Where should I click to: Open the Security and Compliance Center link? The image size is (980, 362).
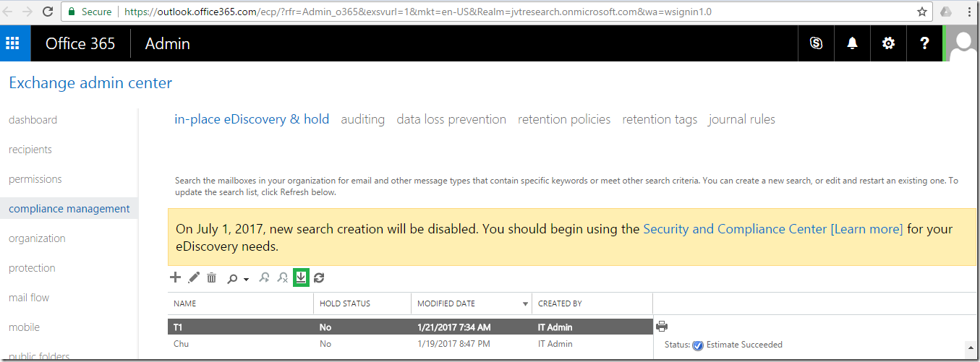(x=735, y=229)
